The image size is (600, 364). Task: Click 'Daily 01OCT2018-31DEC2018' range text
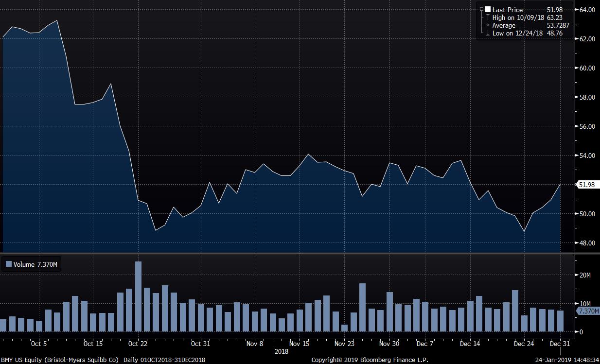click(x=164, y=360)
